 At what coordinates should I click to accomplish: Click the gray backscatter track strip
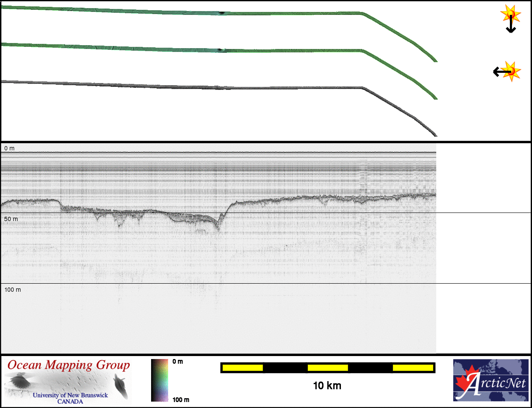(x=213, y=87)
